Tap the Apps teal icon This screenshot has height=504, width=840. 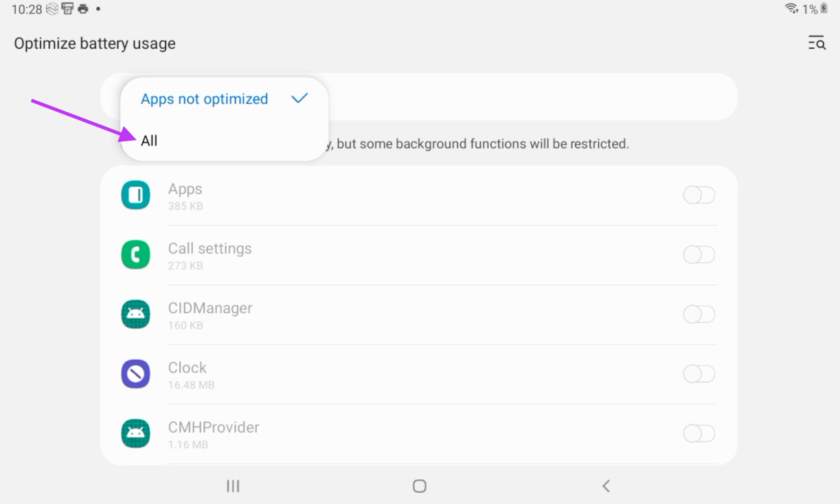click(135, 195)
